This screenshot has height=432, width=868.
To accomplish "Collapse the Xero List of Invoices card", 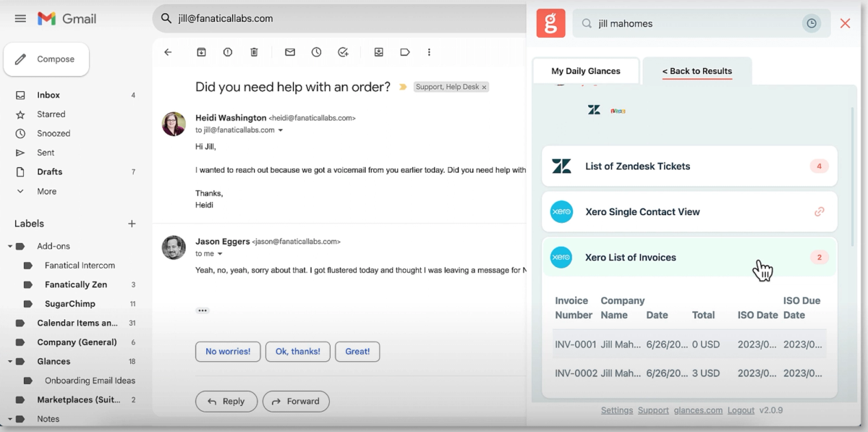I will click(689, 257).
